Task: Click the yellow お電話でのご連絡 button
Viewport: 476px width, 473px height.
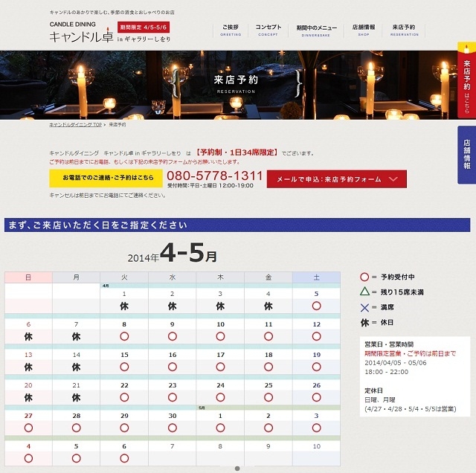Action: 106,178
